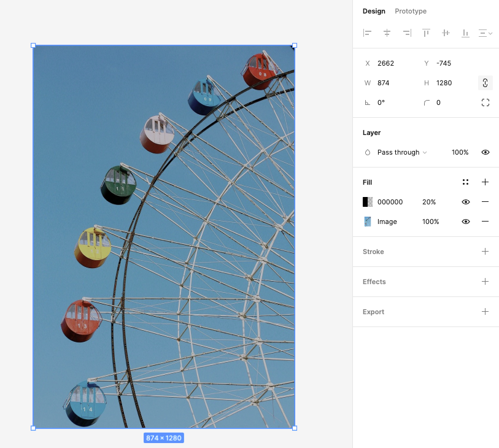Hide the 000000 fill

466,202
